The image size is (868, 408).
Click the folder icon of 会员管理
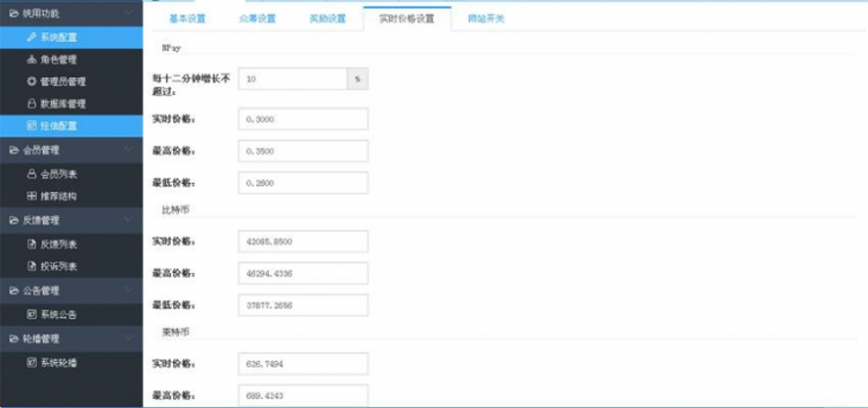click(14, 151)
